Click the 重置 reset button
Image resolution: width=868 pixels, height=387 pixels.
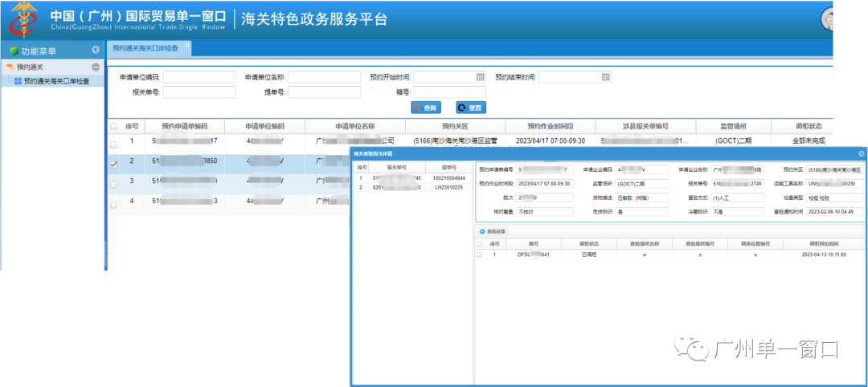(x=471, y=108)
